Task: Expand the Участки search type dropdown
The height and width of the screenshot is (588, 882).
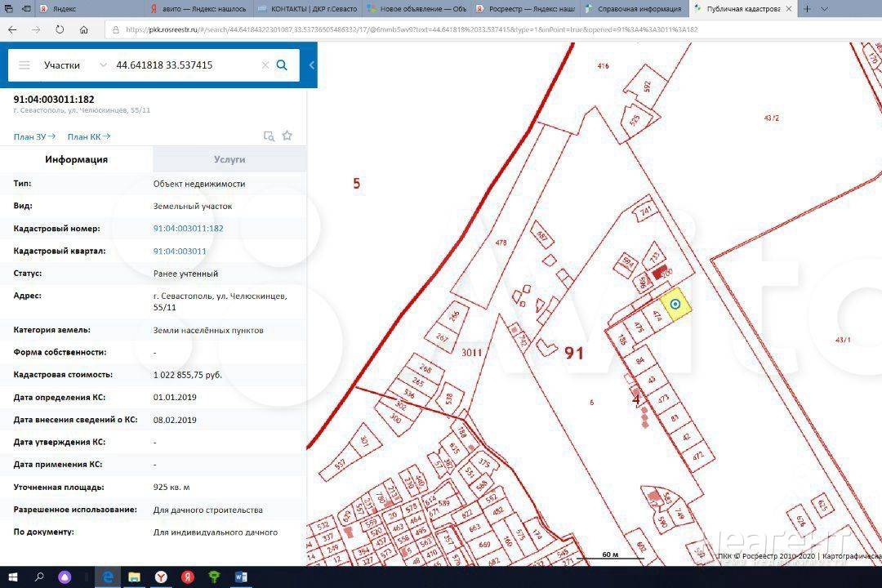Action: [x=102, y=65]
